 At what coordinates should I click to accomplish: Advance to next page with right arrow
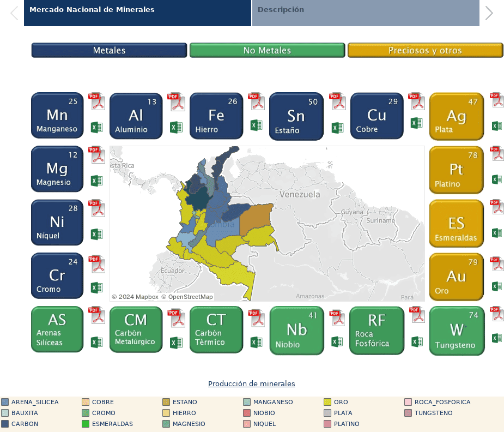coord(489,13)
